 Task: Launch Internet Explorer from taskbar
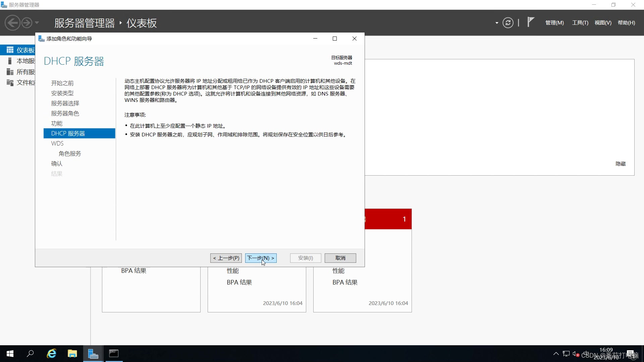[51, 354]
